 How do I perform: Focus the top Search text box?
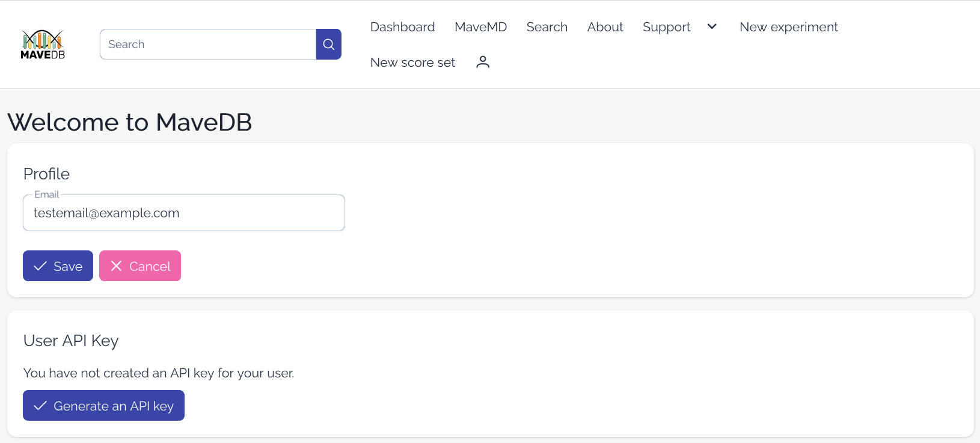tap(208, 45)
